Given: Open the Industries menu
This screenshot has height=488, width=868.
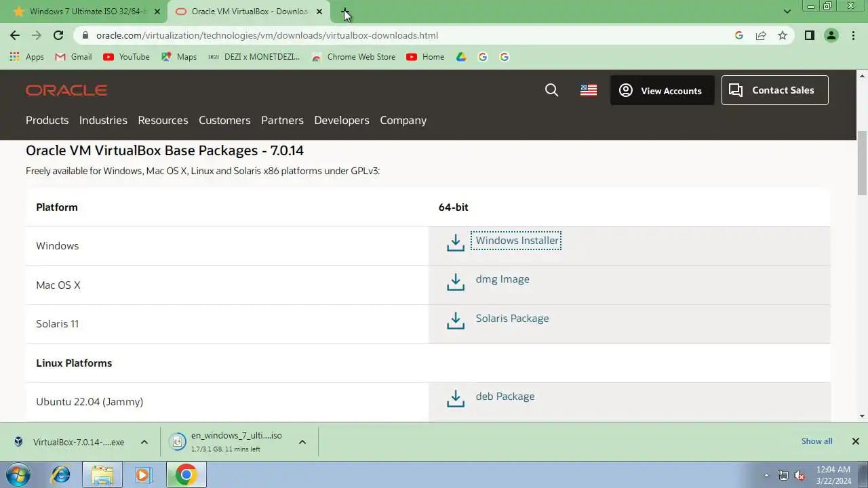Looking at the screenshot, I should (103, 120).
